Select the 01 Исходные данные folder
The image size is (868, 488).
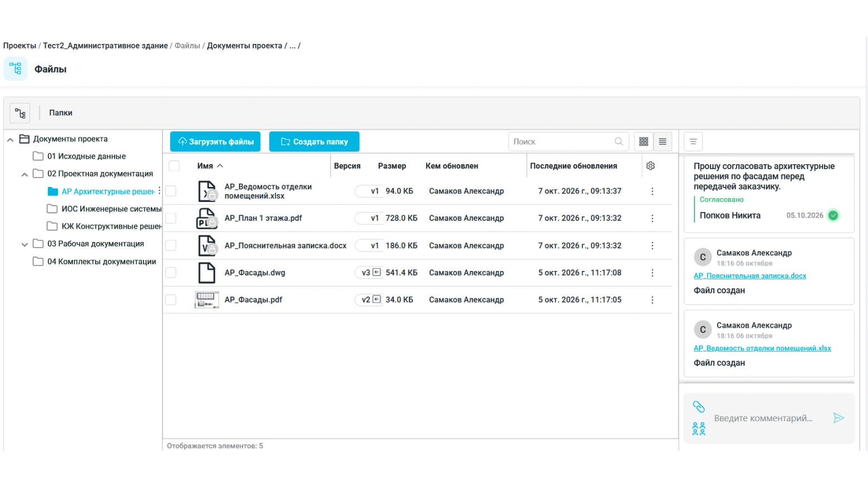point(86,156)
